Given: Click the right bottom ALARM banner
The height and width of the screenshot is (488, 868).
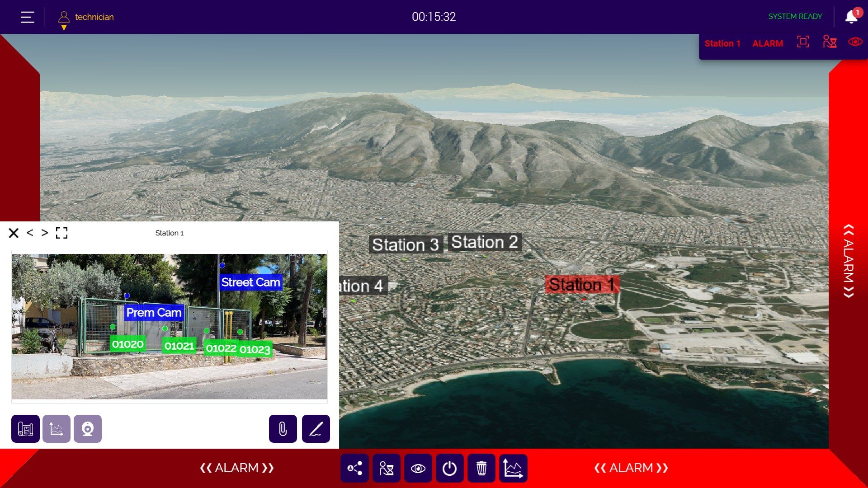Looking at the screenshot, I should pos(631,468).
